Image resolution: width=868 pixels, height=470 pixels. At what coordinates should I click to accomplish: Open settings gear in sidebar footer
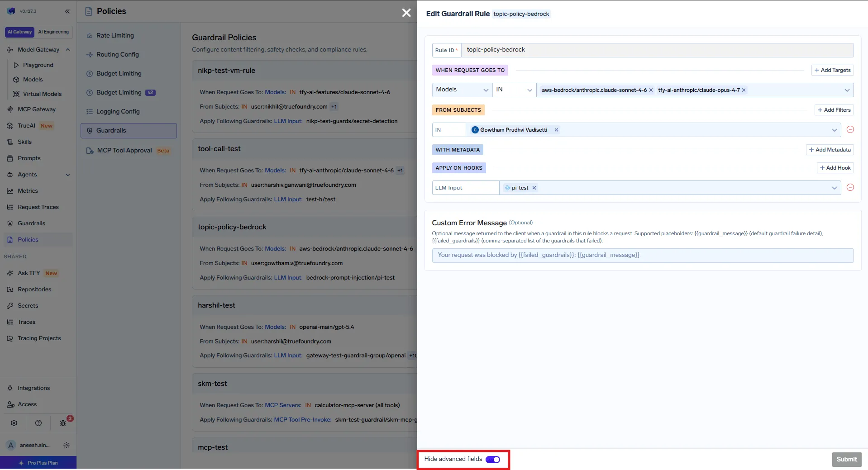(x=14, y=423)
